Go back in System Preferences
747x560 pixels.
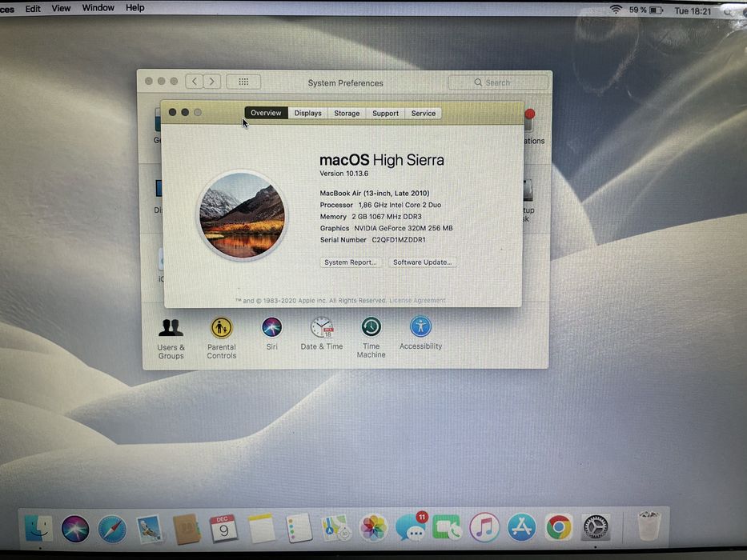point(195,82)
